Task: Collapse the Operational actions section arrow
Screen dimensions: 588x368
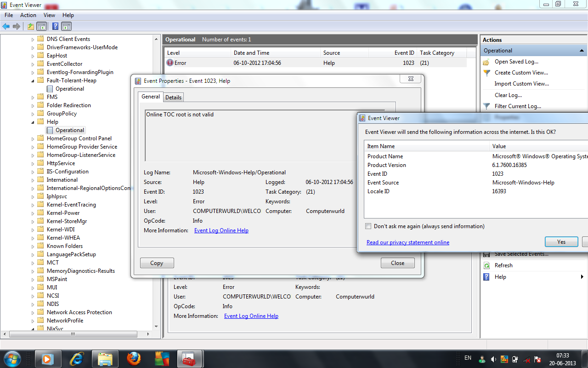Action: click(582, 51)
